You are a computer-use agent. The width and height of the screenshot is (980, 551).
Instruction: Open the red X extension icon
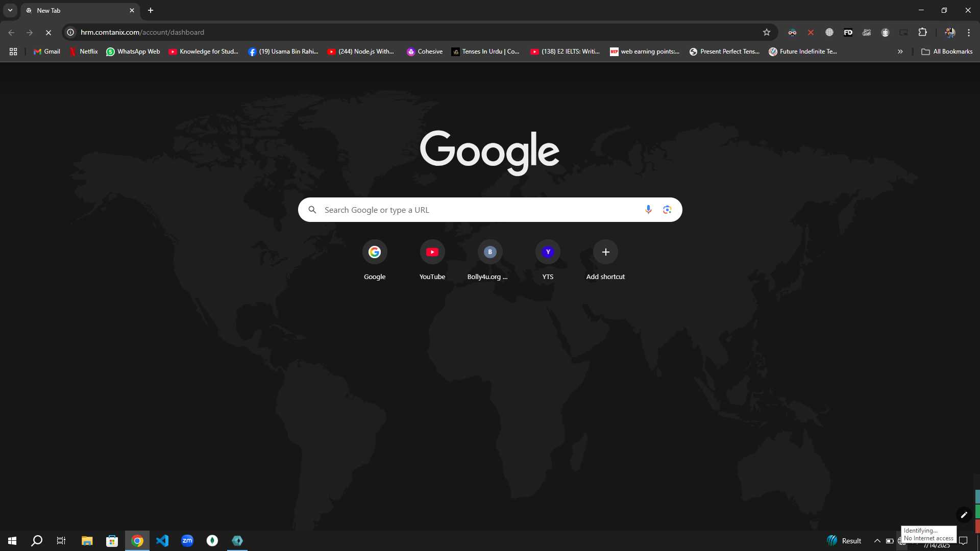coord(811,32)
